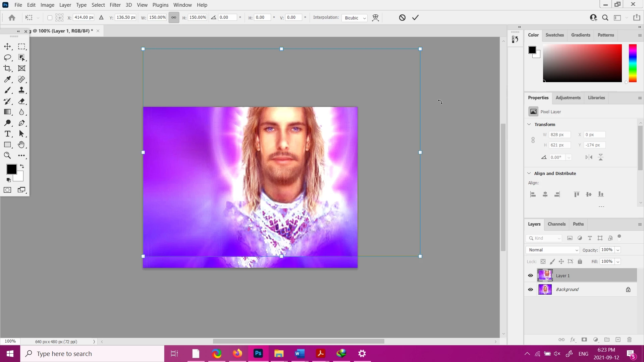Open the Adjustments panel tab
Screen dimensions: 644x362
point(568,98)
